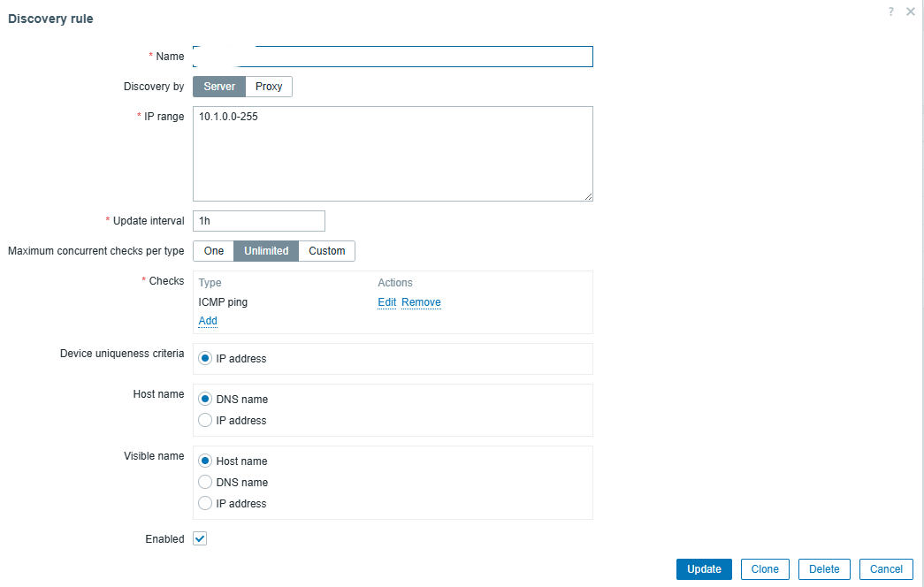This screenshot has width=924, height=587.
Task: Clone this discovery rule
Action: click(x=765, y=569)
